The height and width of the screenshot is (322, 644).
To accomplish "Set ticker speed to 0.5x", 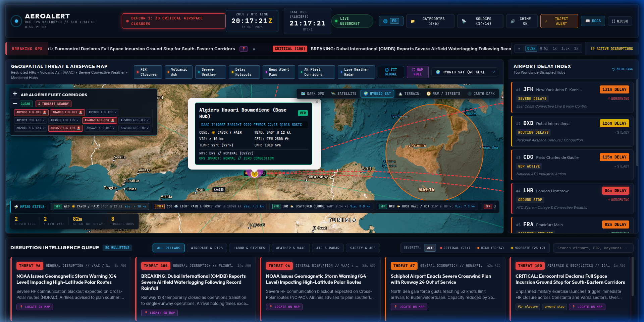I will (544, 49).
